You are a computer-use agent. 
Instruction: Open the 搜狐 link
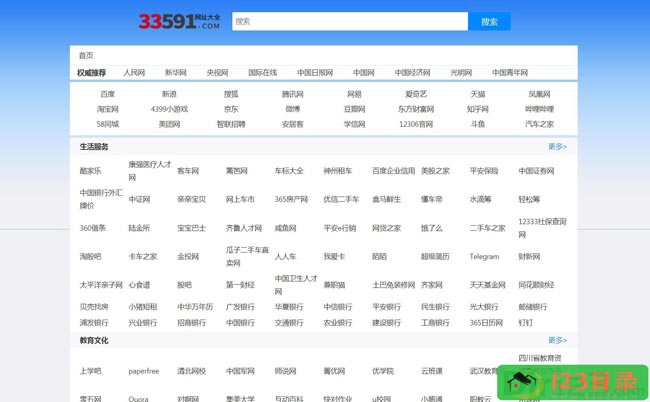click(x=231, y=94)
